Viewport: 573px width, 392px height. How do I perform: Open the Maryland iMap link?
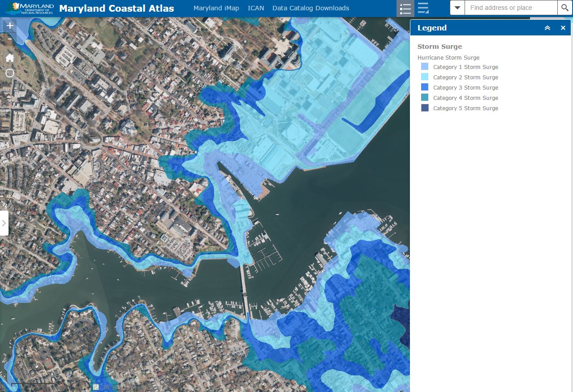pyautogui.click(x=216, y=8)
